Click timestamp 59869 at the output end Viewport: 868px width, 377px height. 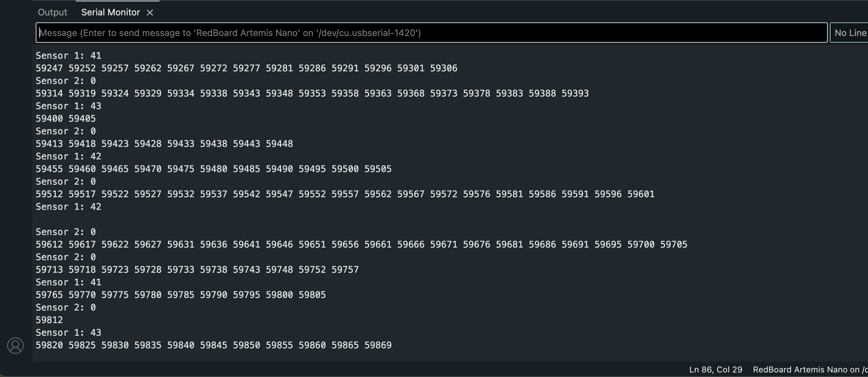coord(378,345)
